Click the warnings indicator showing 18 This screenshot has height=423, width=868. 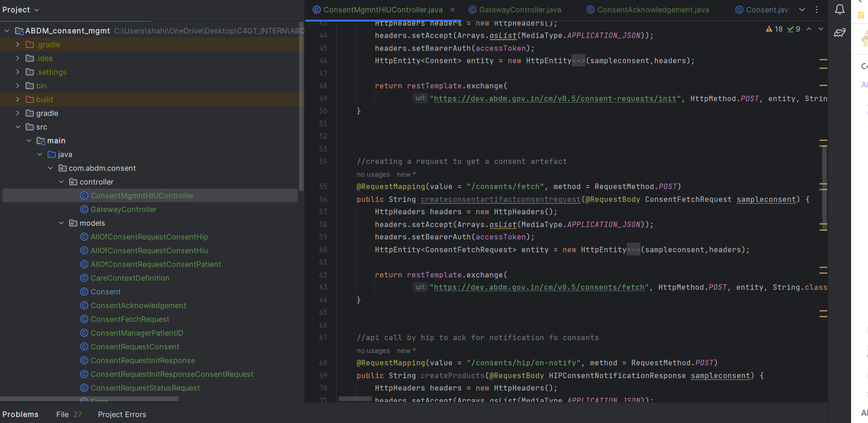click(774, 29)
